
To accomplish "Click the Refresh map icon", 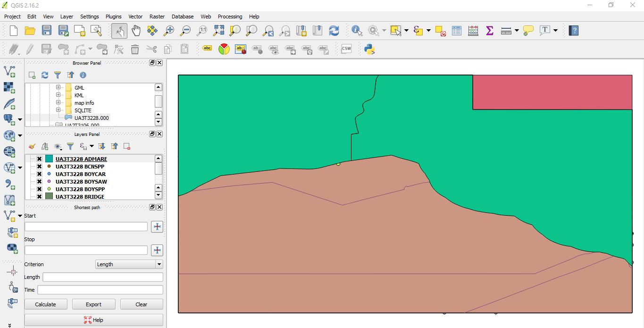I will point(334,31).
